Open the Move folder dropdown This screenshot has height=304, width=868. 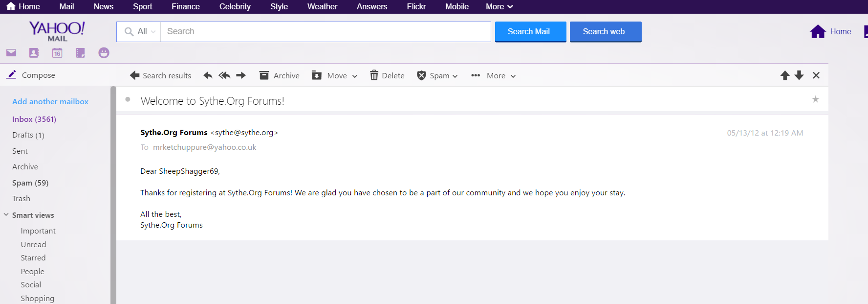[335, 75]
